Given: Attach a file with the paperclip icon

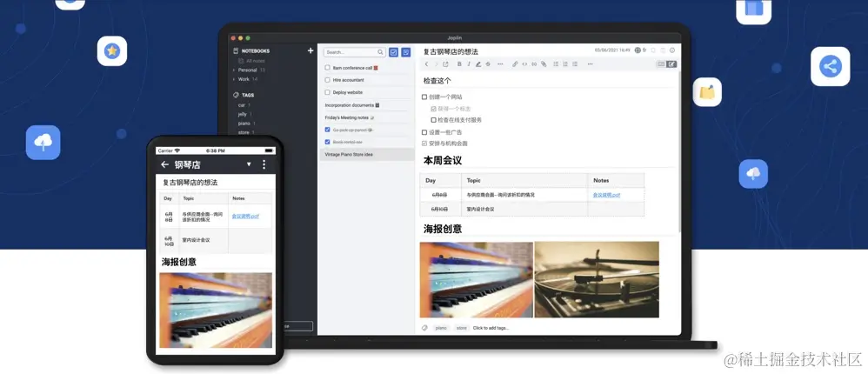Looking at the screenshot, I should coord(544,64).
